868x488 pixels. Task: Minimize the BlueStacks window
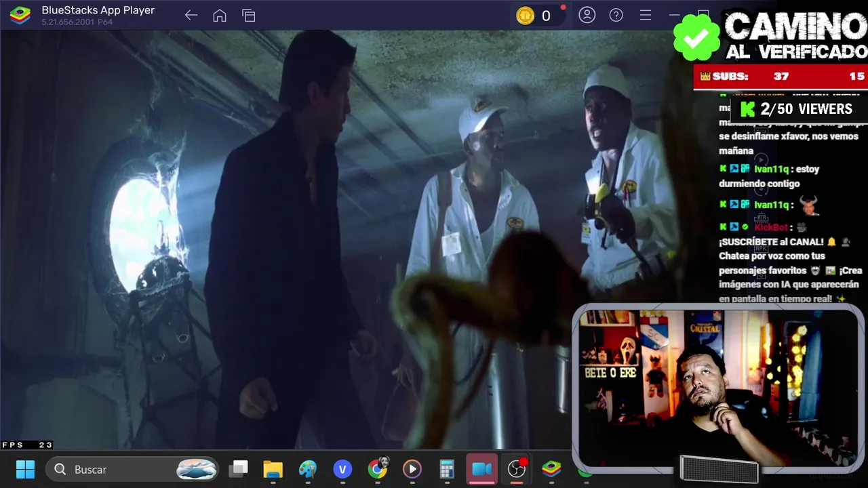coord(674,15)
